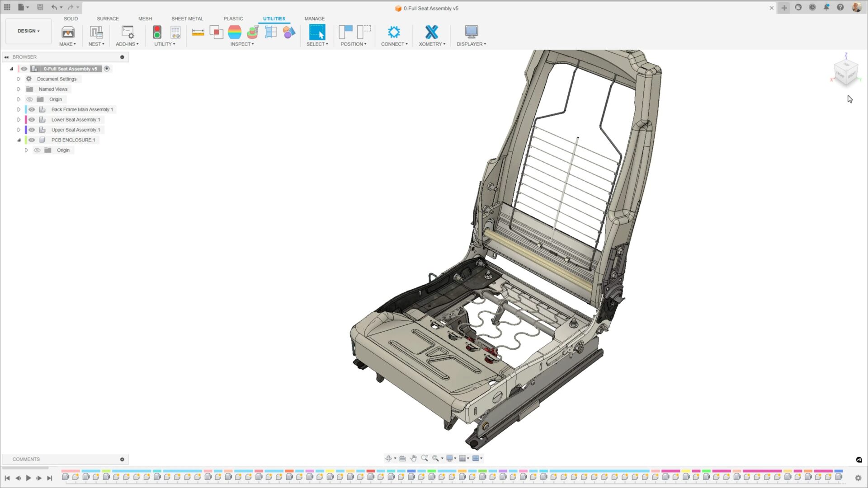Toggle visibility of Lower Seat Assembly:1

tap(31, 119)
